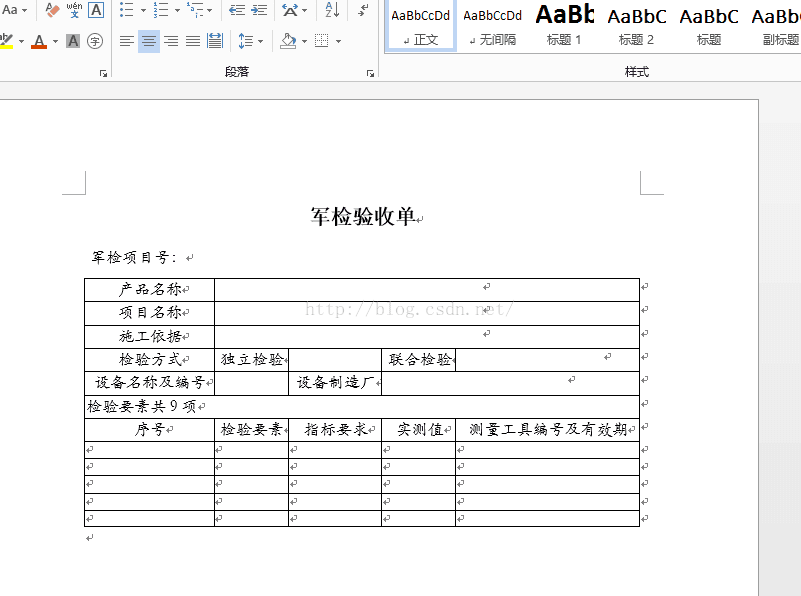Open font color dropdown arrow
The width and height of the screenshot is (801, 596).
coord(55,41)
